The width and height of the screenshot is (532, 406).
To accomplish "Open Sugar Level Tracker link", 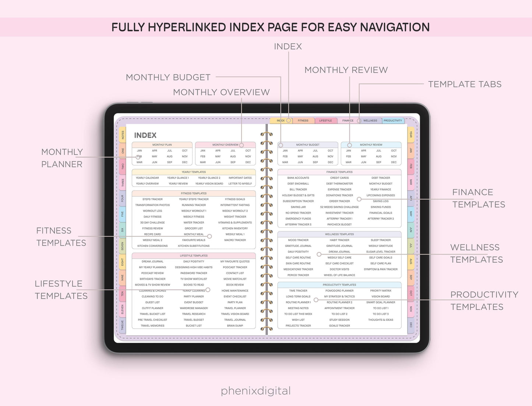I will click(x=381, y=252).
